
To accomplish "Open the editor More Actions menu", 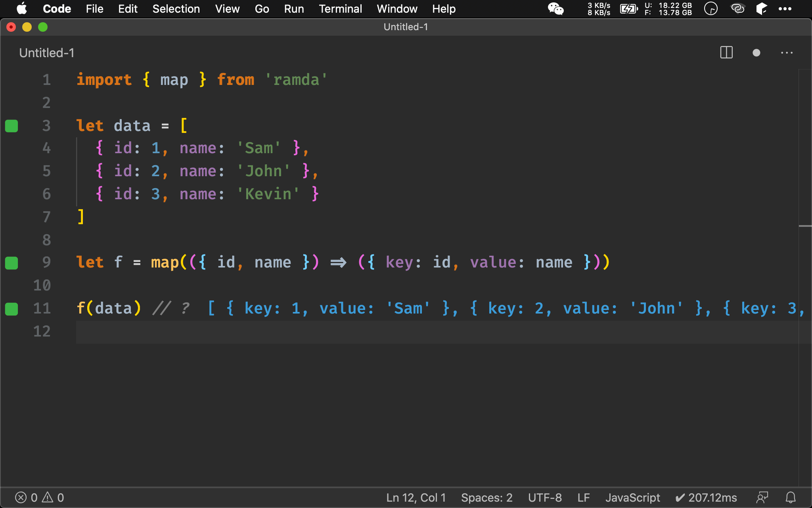I will [787, 53].
